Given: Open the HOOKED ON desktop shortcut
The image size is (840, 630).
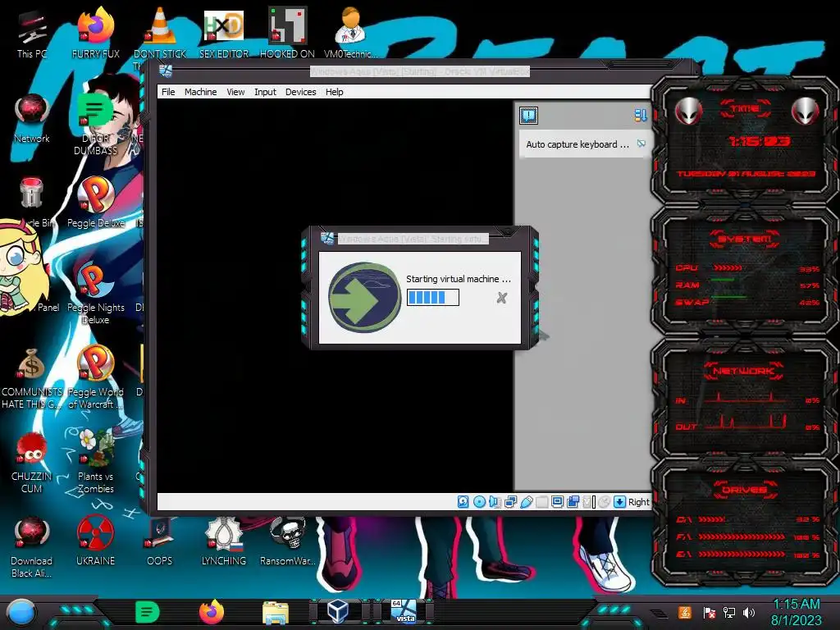Looking at the screenshot, I should 287,33.
